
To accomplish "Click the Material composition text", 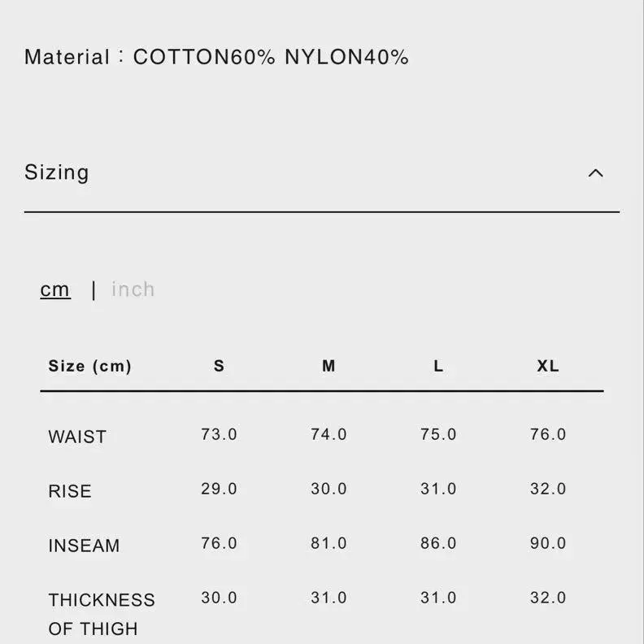I will point(216,57).
